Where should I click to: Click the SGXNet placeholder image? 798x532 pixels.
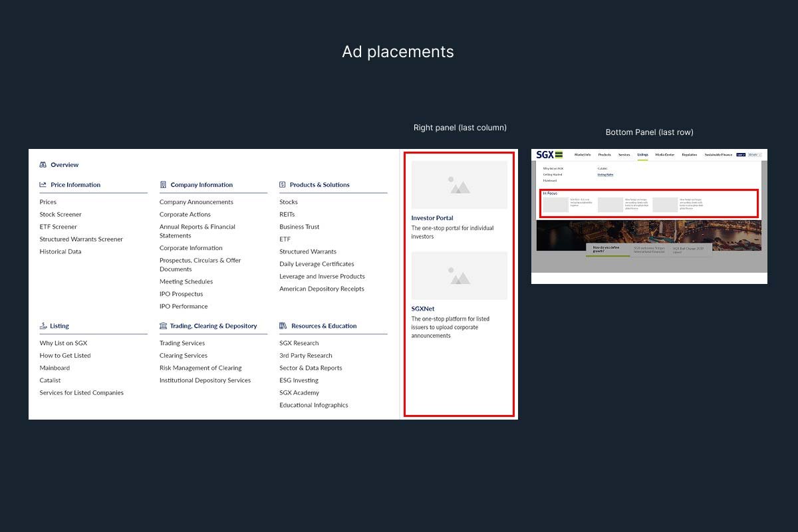tap(459, 275)
